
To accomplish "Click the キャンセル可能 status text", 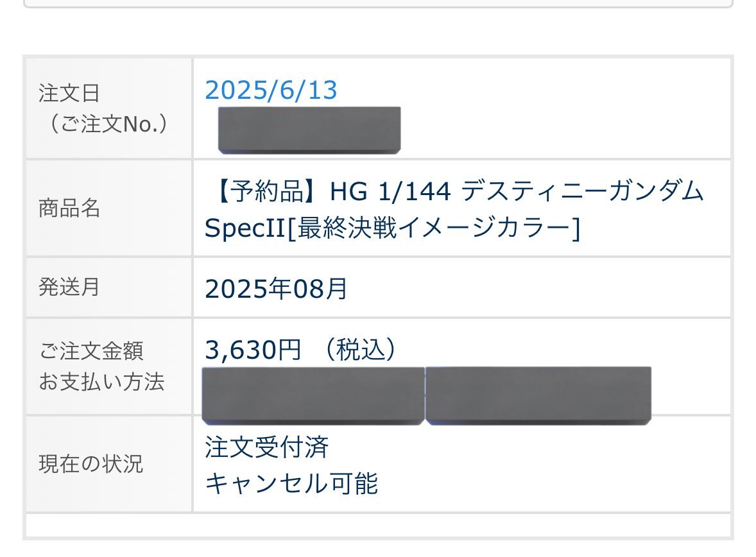I will [x=291, y=483].
